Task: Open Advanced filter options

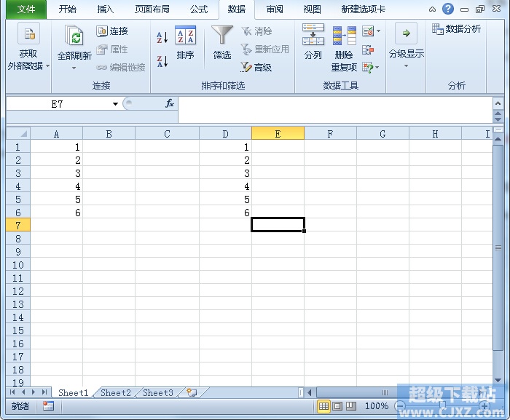Action: tap(256, 67)
